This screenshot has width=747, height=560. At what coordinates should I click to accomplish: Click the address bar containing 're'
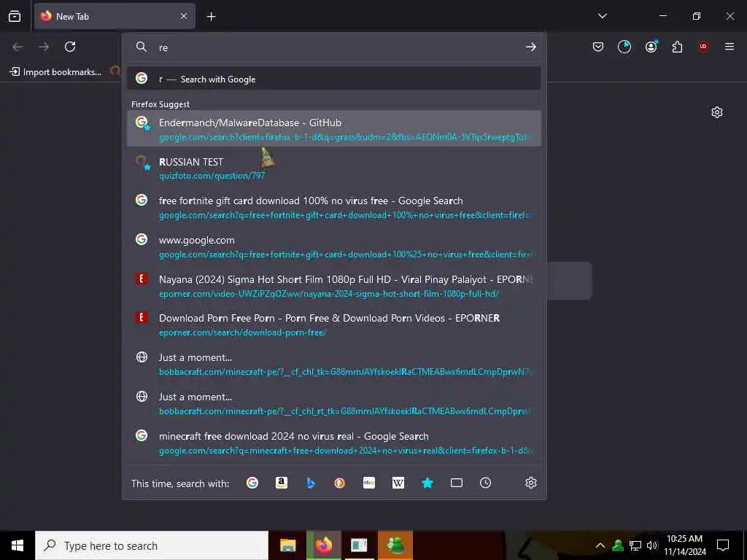[x=333, y=47]
